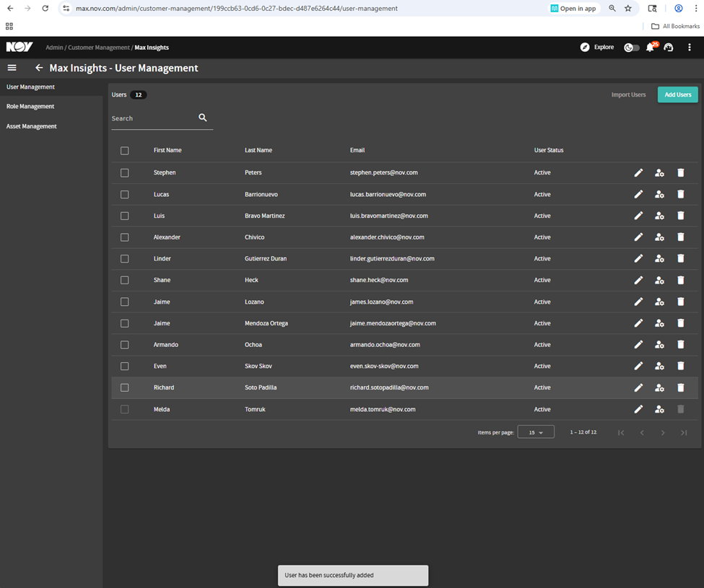Viewport: 704px width, 588px height.
Task: Edit user Linder Gutierrez Duran
Action: [x=638, y=259]
